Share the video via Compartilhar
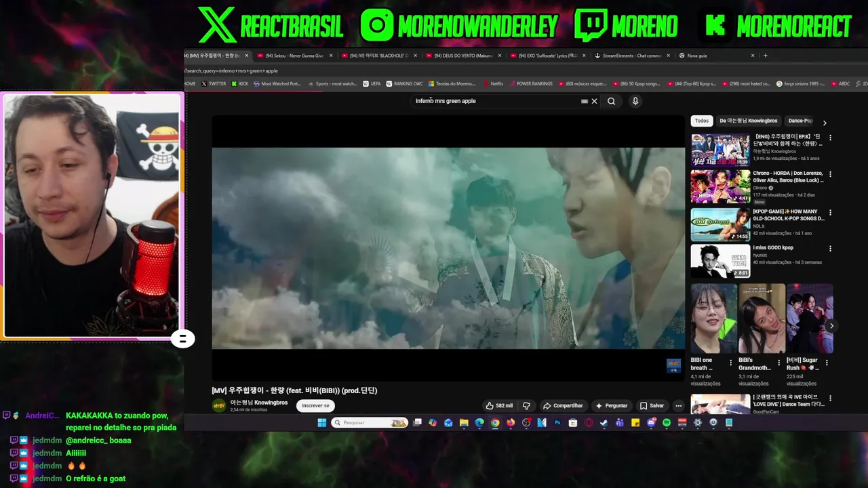868x488 pixels. [564, 405]
